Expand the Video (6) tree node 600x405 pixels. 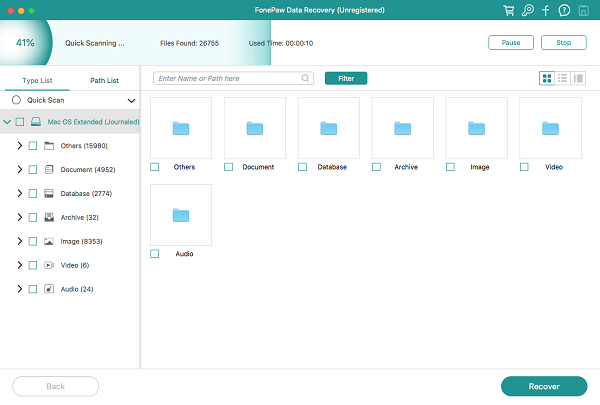(x=20, y=265)
